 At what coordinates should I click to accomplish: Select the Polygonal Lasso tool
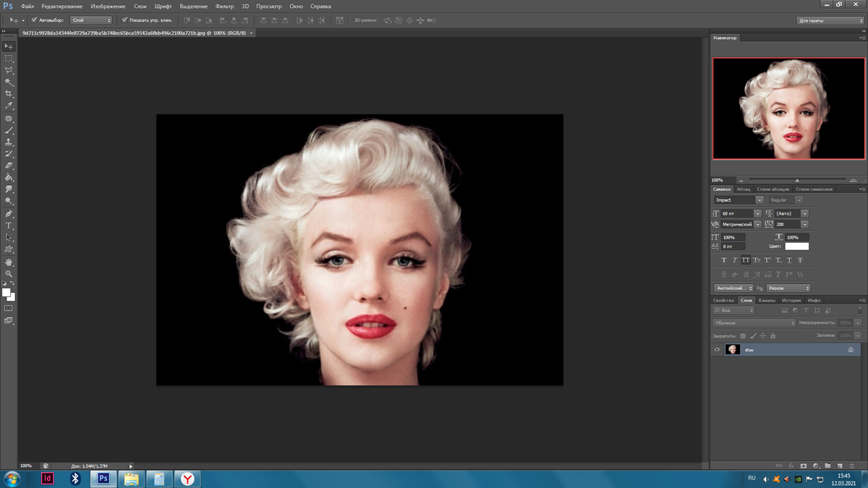[x=9, y=70]
